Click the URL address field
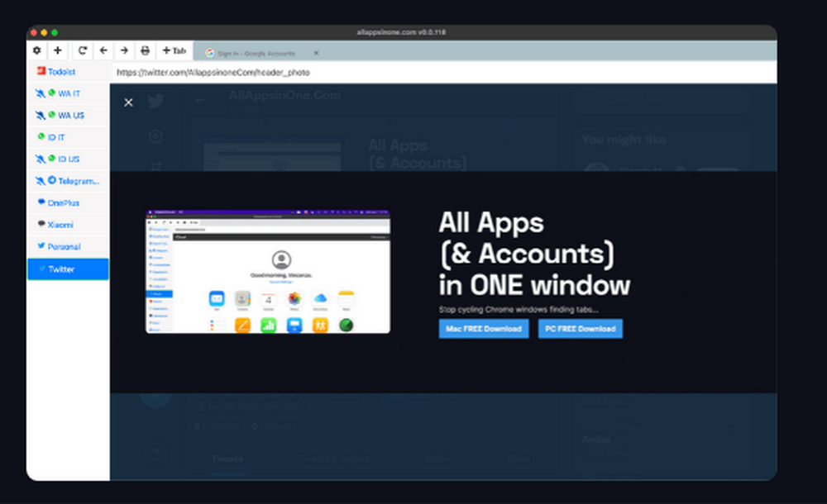This screenshot has width=827, height=504. pos(443,72)
